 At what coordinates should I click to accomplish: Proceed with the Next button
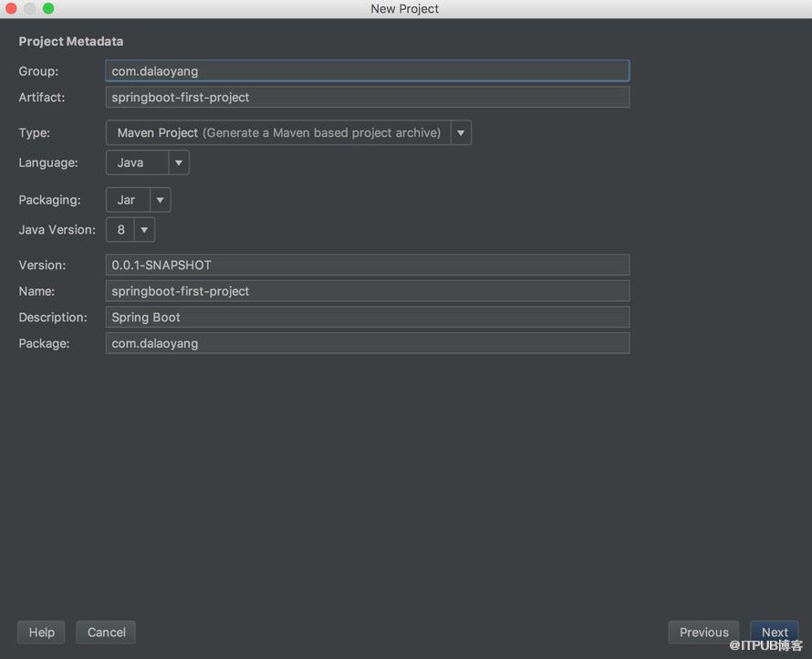tap(775, 632)
